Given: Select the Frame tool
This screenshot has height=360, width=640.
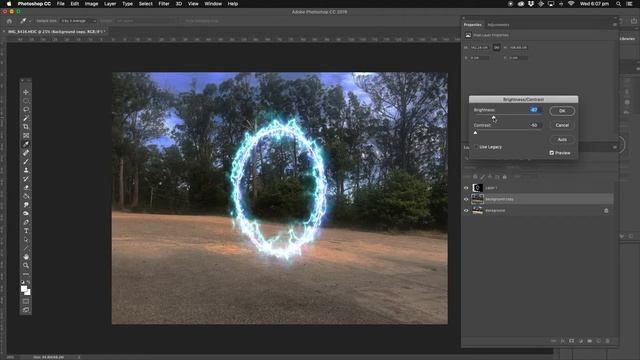Looking at the screenshot, I should point(26,135).
